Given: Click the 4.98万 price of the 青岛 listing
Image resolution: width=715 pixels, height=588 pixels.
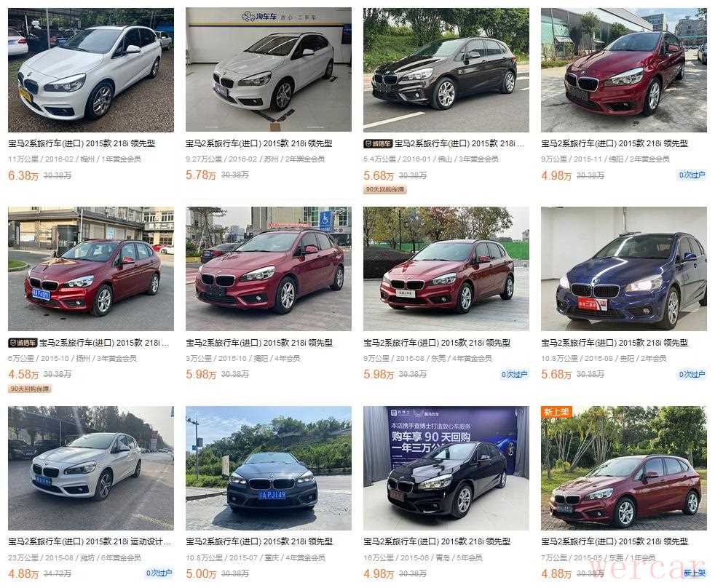Looking at the screenshot, I should [x=379, y=573].
